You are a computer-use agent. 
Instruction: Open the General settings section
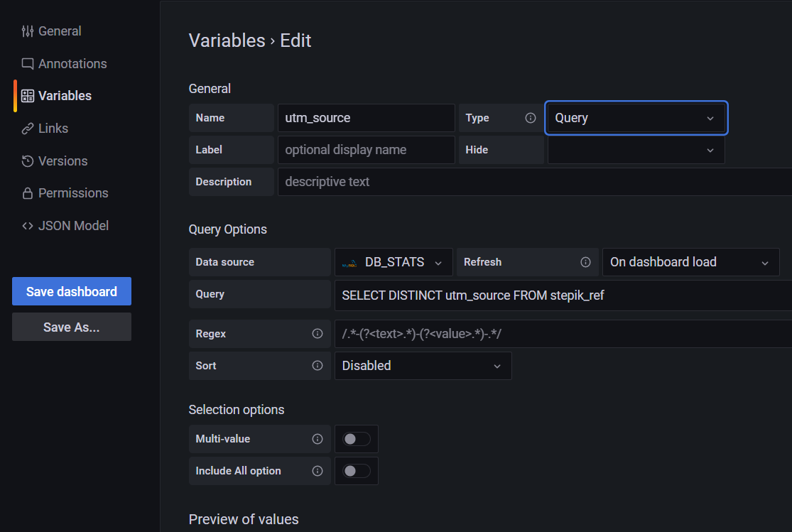click(x=60, y=31)
